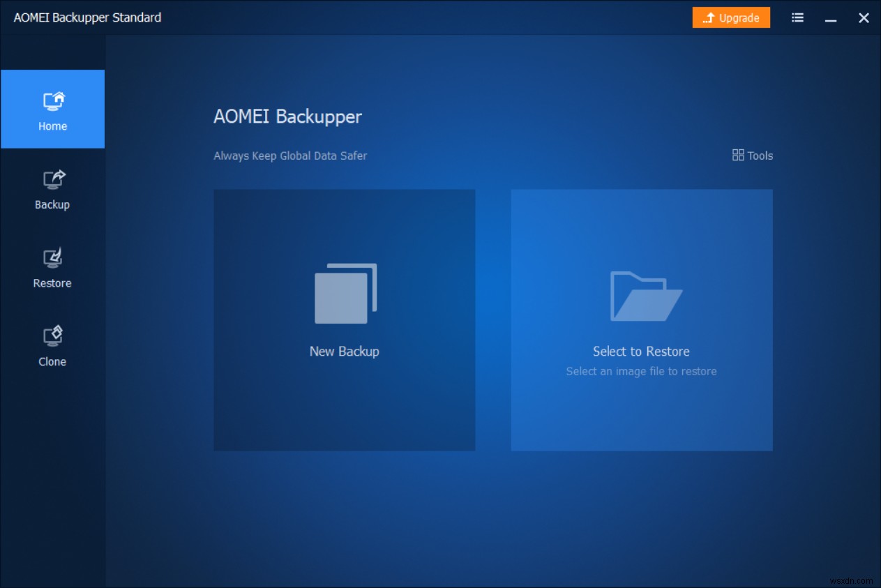Image resolution: width=881 pixels, height=588 pixels.
Task: Close the AOMEI Backupper window
Action: 864,18
